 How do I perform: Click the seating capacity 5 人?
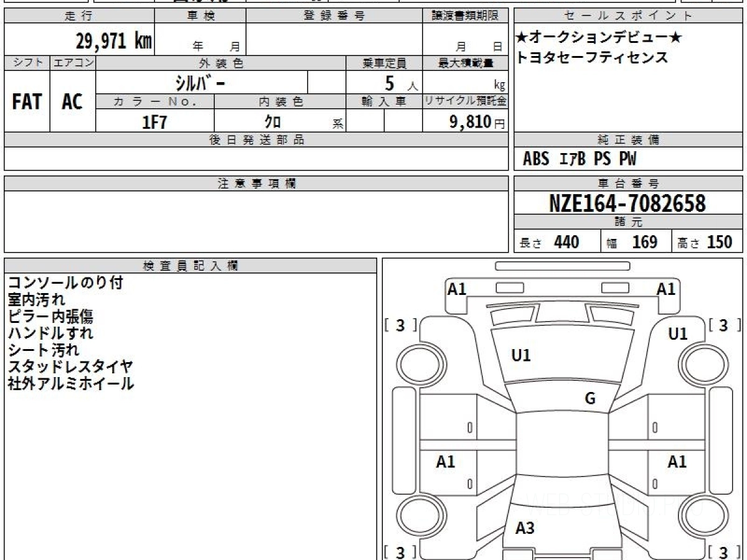pos(400,83)
